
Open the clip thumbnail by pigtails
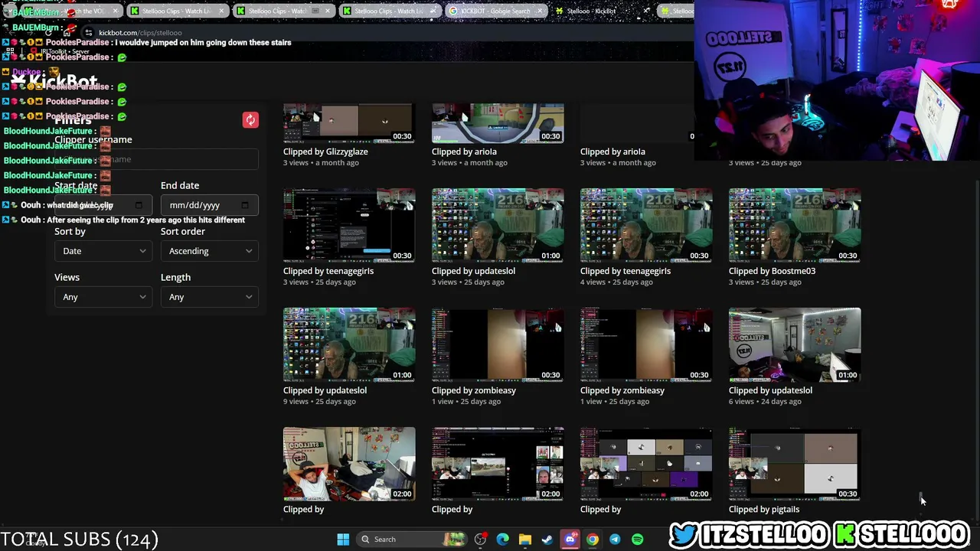[x=795, y=464]
